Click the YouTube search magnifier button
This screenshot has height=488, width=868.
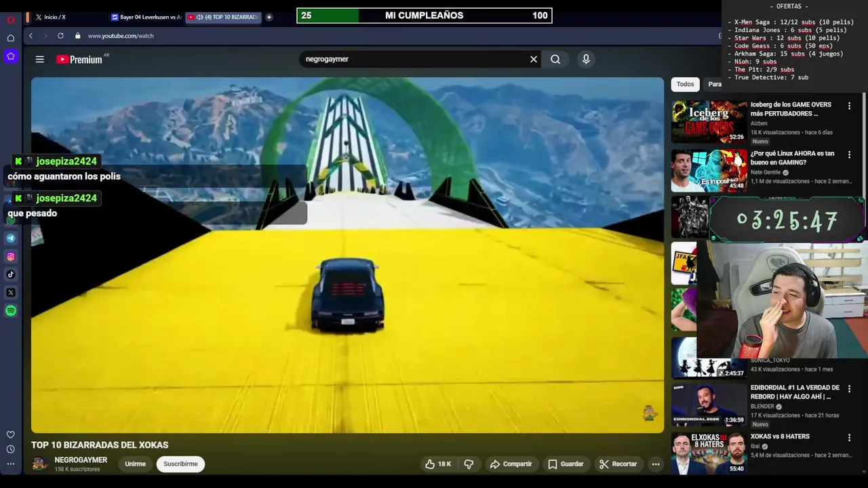tap(555, 59)
